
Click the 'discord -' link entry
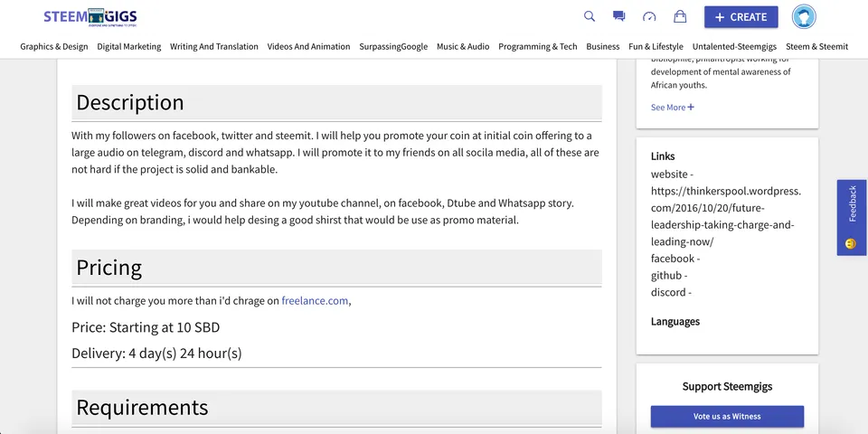(672, 292)
